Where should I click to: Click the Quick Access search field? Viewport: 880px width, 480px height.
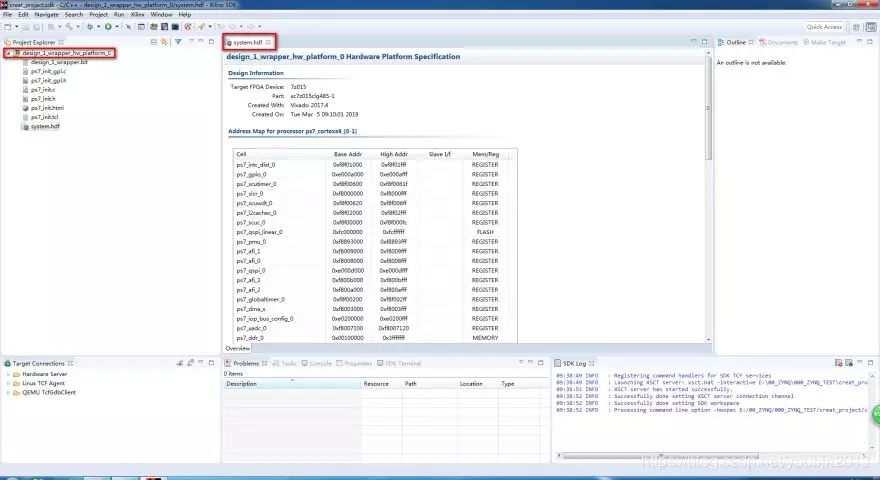tap(824, 27)
